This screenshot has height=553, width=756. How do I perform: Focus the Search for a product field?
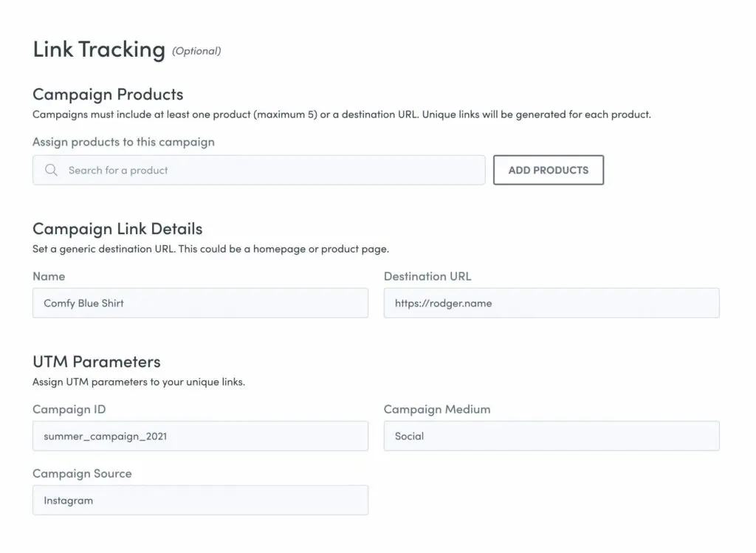(x=266, y=170)
